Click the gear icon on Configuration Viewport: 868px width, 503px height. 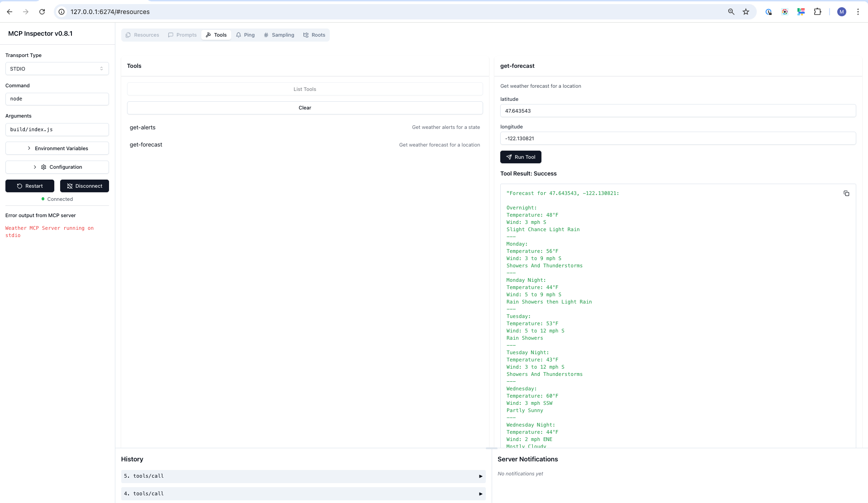[x=43, y=167]
